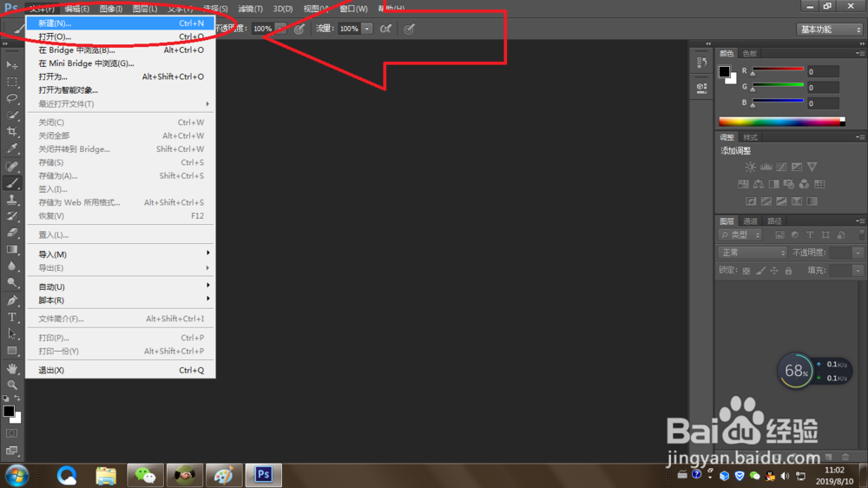Select the Brush tool in toolbox
Screen dimensions: 868x488
11,183
